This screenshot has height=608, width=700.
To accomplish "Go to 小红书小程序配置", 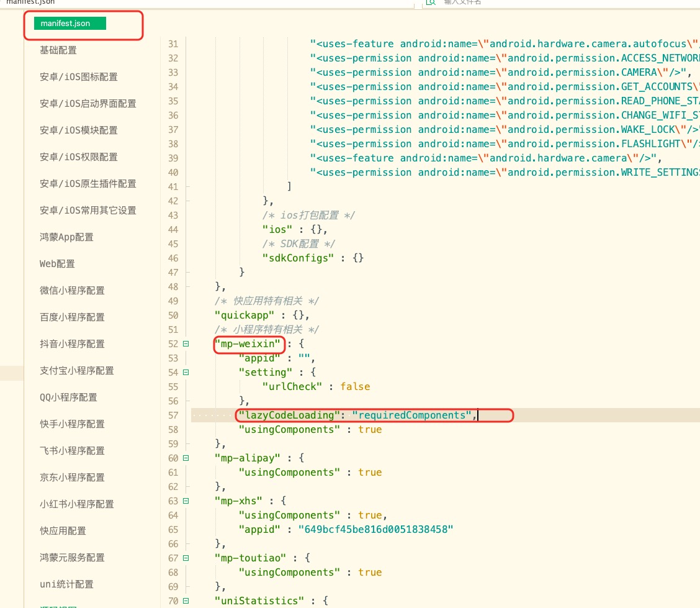I will click(x=77, y=504).
